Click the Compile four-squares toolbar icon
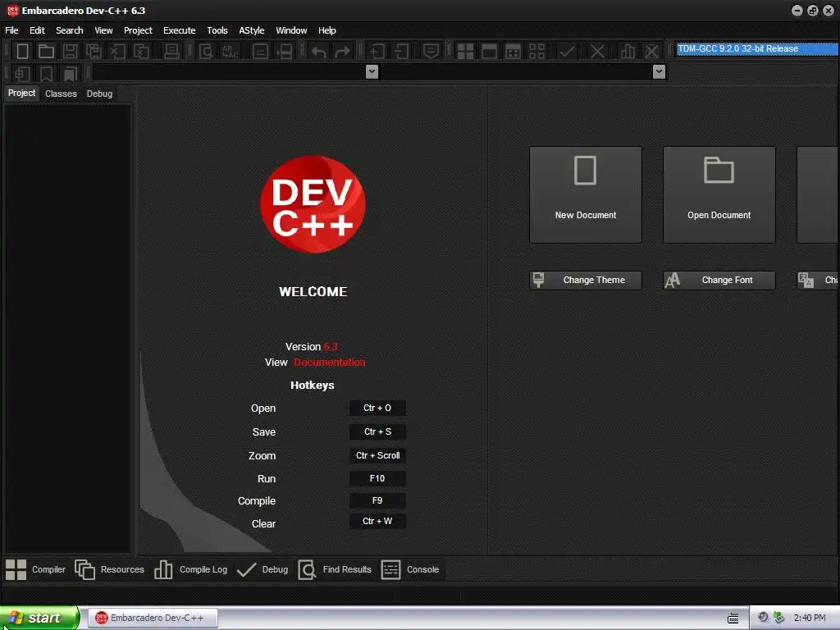Image resolution: width=840 pixels, height=630 pixels. coord(465,52)
